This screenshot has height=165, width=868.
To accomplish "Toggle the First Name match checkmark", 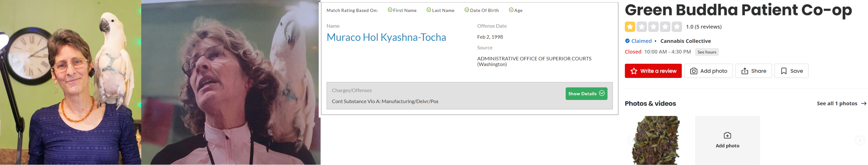I will click(x=390, y=10).
